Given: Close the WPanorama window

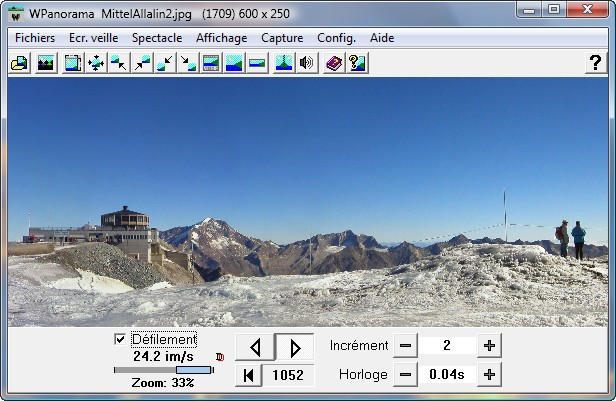Looking at the screenshot, I should [x=587, y=10].
